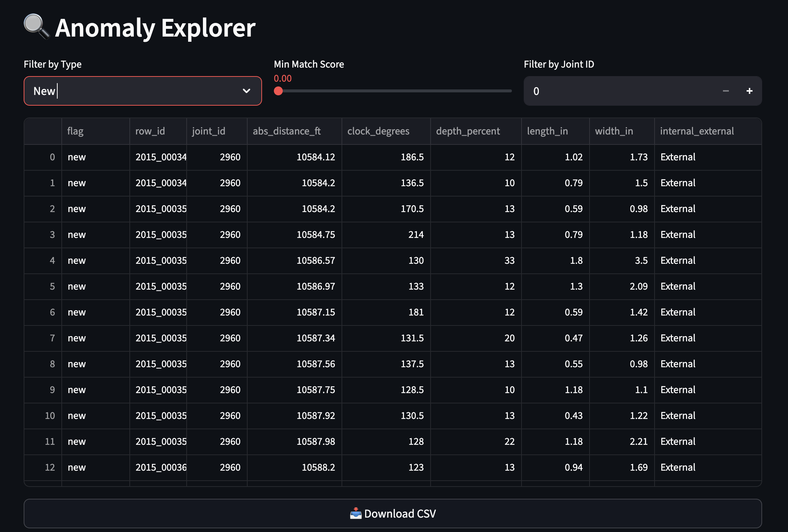
Task: Click the cell with abs distance 10586.57
Action: [315, 260]
